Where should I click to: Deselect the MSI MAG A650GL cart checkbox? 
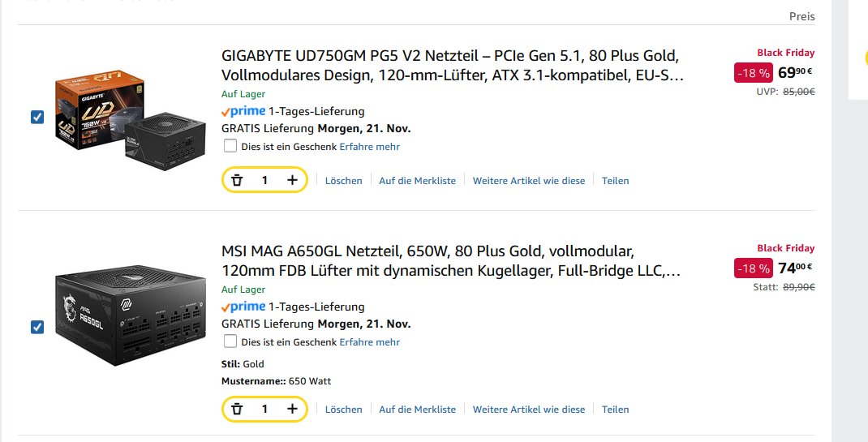click(x=37, y=327)
